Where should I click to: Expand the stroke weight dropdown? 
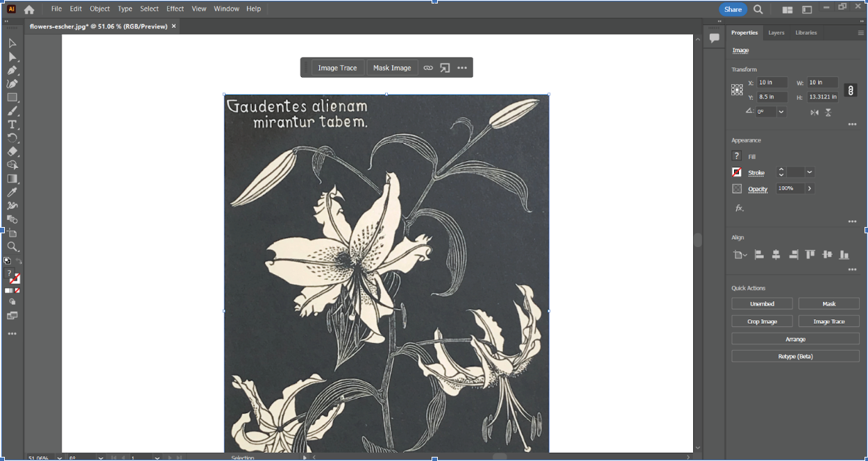pyautogui.click(x=809, y=172)
